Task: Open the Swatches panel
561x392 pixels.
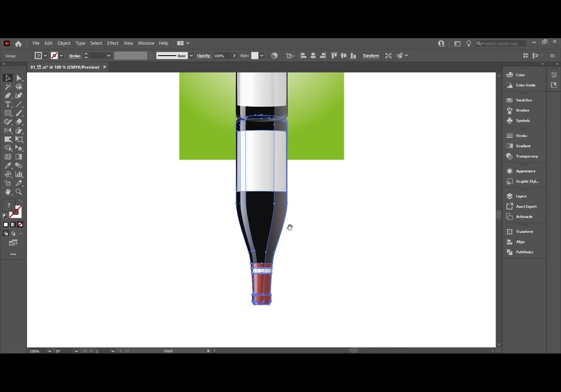Action: (524, 100)
